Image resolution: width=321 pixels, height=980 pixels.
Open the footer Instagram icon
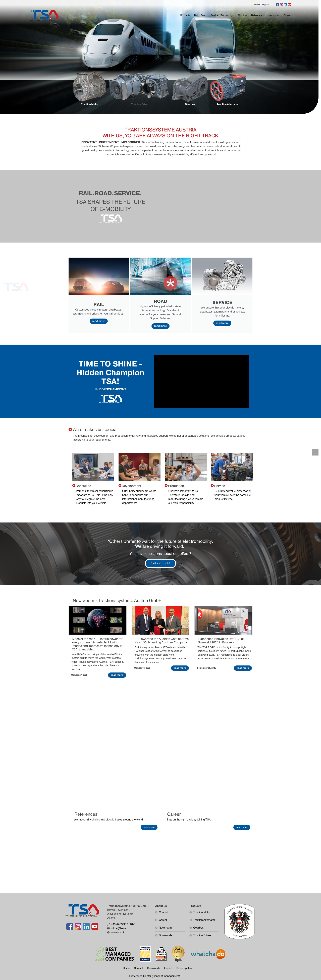pos(78,926)
